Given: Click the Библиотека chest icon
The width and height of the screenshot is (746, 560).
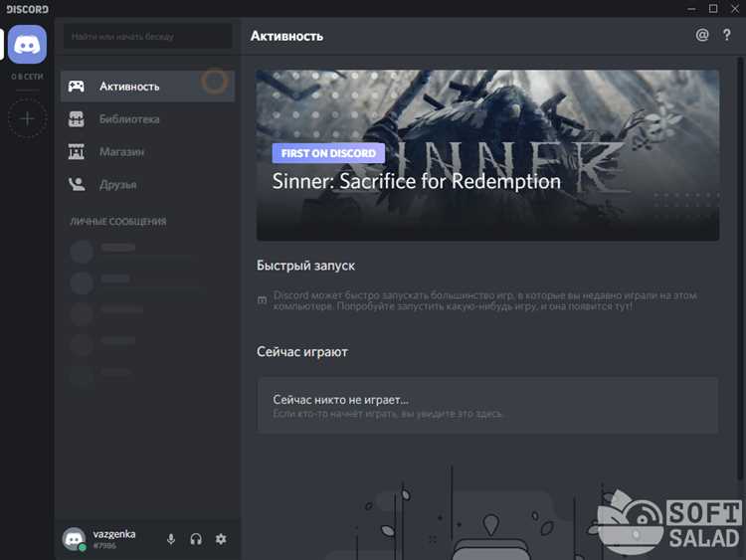Looking at the screenshot, I should coord(77,119).
